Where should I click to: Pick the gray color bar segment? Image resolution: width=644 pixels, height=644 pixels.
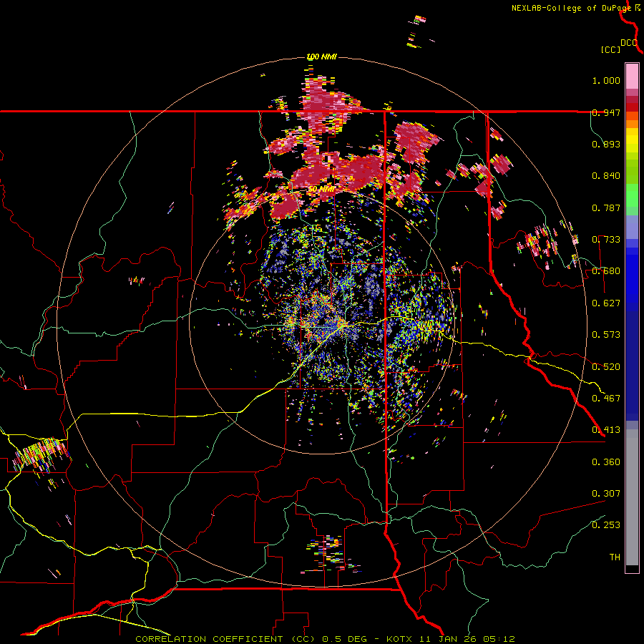(632, 497)
